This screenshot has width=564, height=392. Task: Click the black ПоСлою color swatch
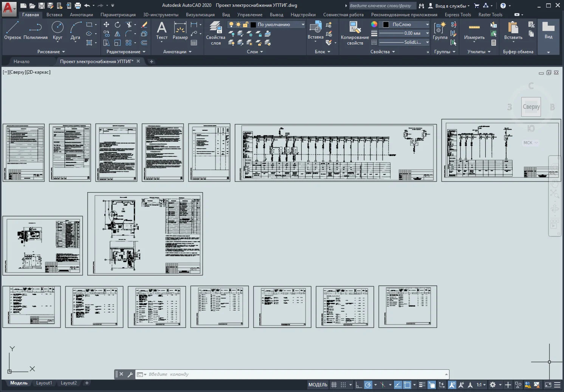coord(386,25)
